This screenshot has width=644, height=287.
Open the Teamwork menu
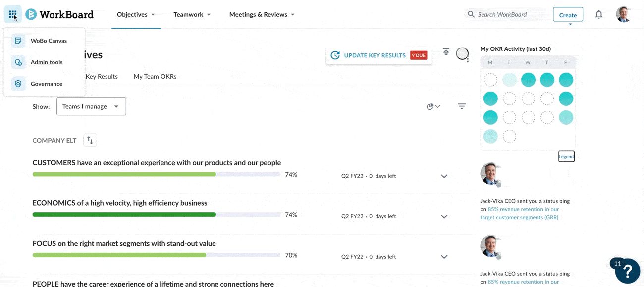(x=192, y=14)
